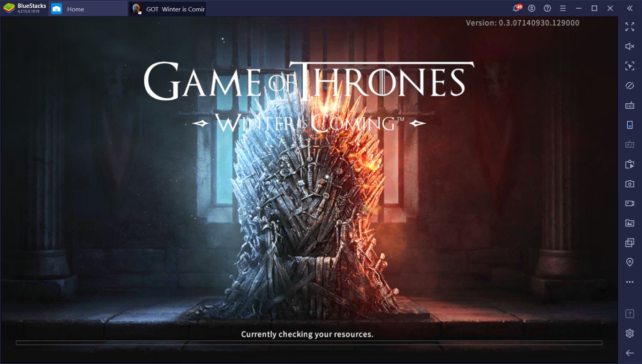Screen dimensions: 642x364
Task: Toggle the eye visibility icon in sidebar
Action: pos(630,86)
